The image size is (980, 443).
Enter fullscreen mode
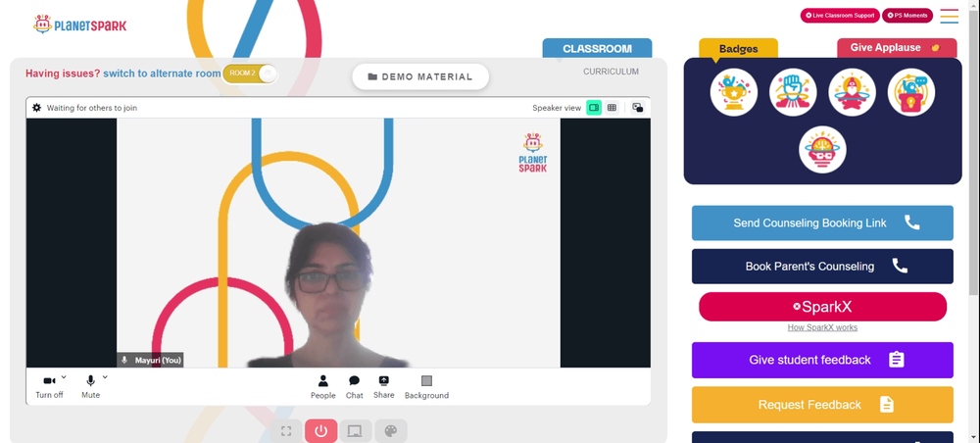pos(286,431)
